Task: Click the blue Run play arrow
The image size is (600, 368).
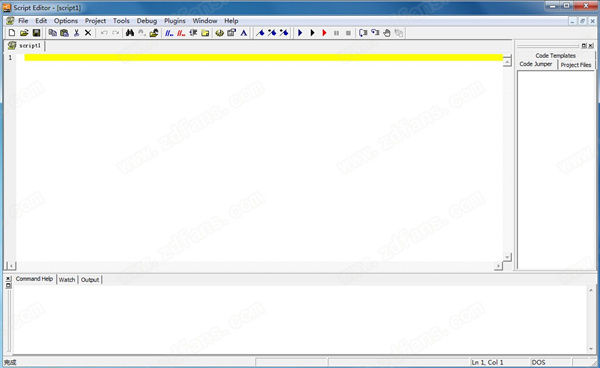Action: tap(300, 33)
